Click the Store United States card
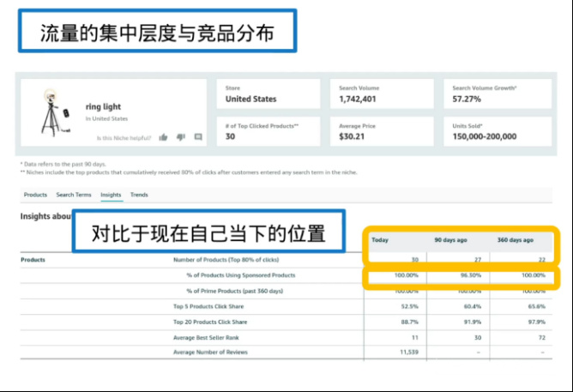 tap(267, 93)
